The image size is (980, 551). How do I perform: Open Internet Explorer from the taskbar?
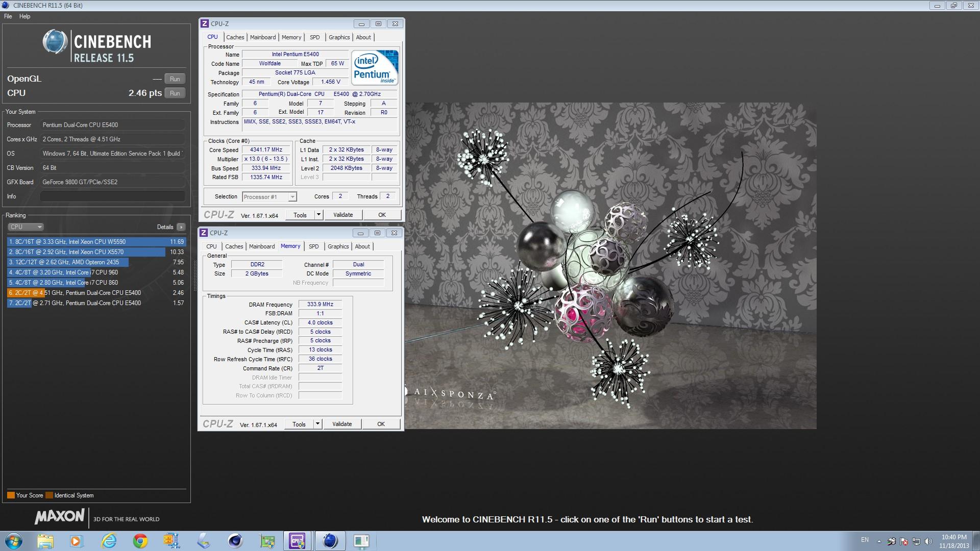109,541
